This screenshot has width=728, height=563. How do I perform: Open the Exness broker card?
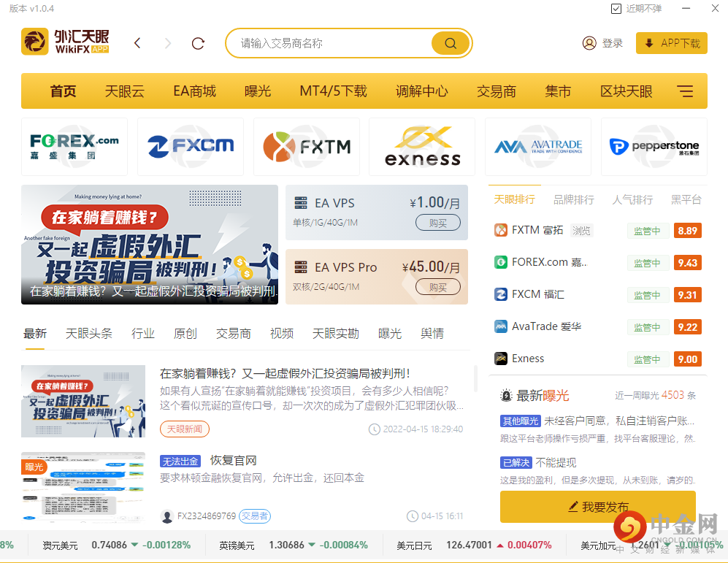[x=421, y=146]
